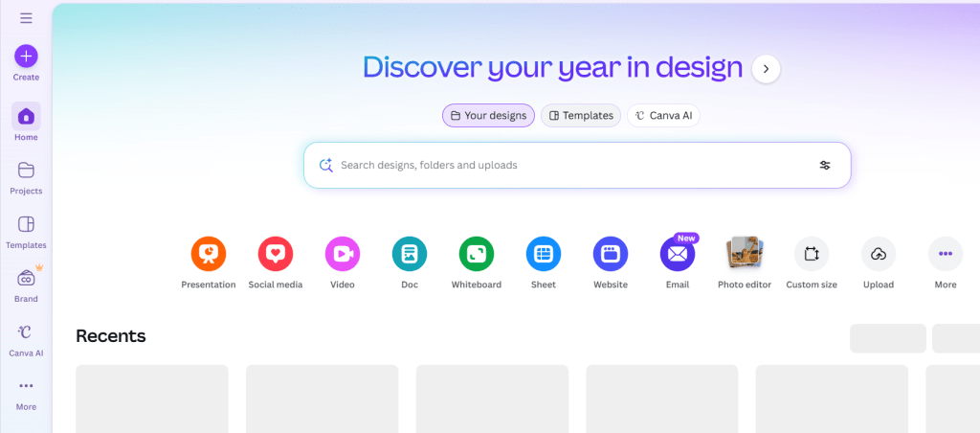Image resolution: width=980 pixels, height=433 pixels.
Task: Click the Discover your year in design headline
Action: [552, 68]
